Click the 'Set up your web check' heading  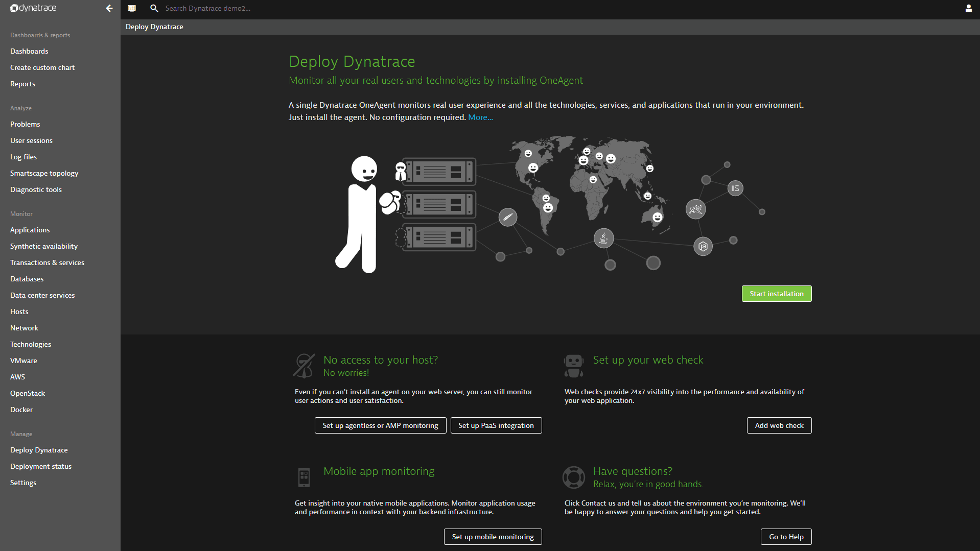(648, 360)
